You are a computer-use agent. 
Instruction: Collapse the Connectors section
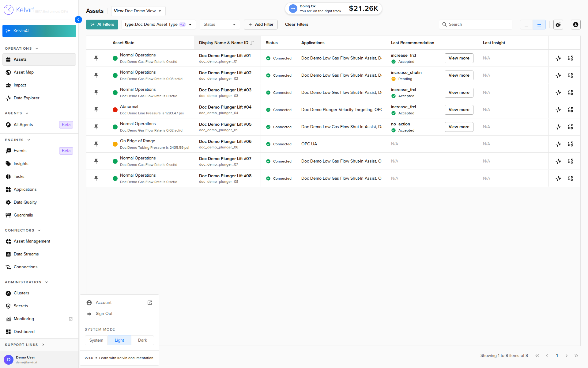pyautogui.click(x=23, y=230)
